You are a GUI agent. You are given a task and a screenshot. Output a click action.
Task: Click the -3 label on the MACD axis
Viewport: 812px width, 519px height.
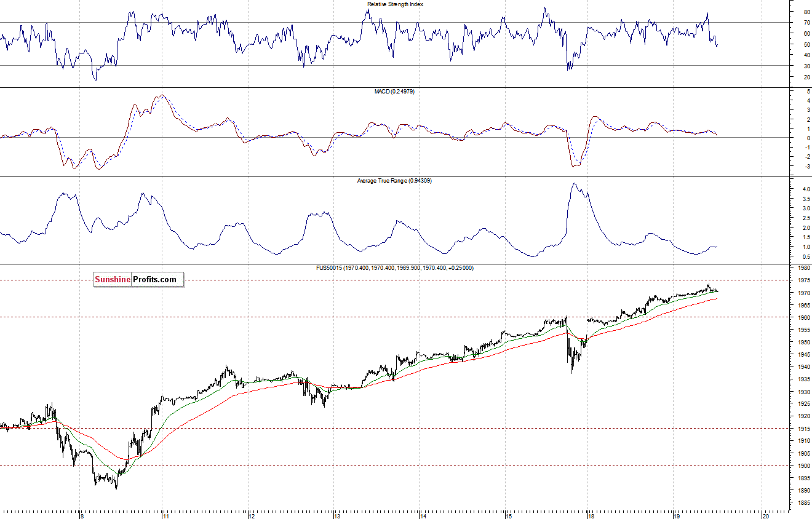[806, 166]
